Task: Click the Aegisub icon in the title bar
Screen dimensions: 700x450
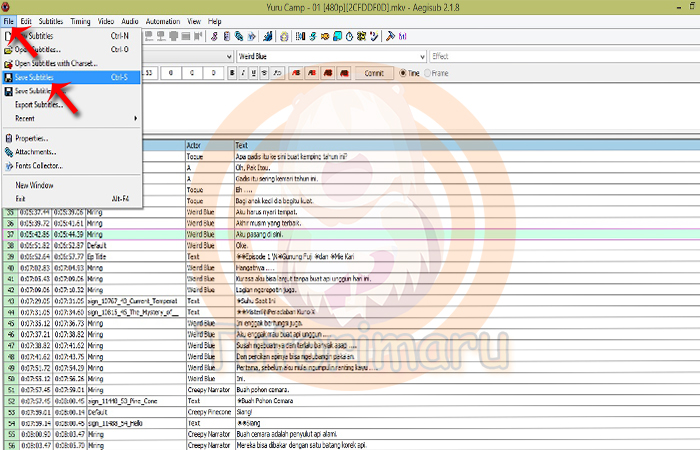Action: [x=5, y=7]
